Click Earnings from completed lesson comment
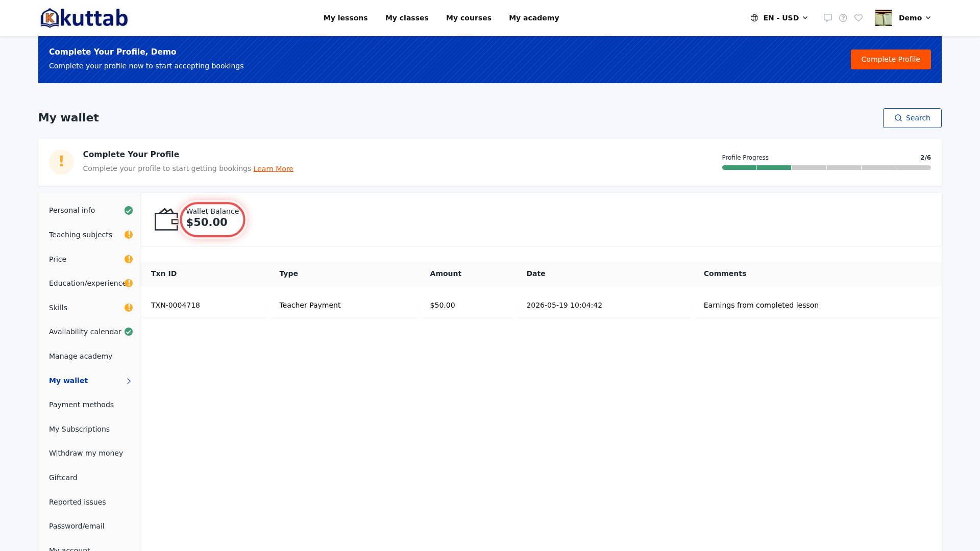980x551 pixels. [x=761, y=305]
